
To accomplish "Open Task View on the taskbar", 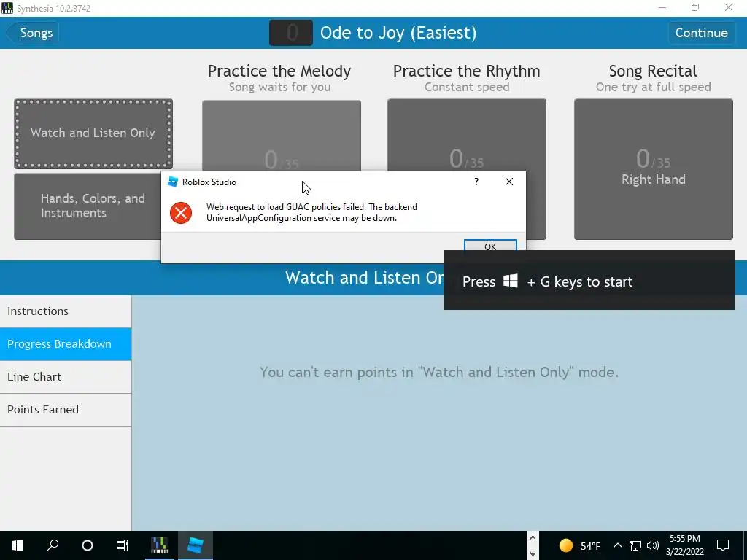I will pos(123,545).
